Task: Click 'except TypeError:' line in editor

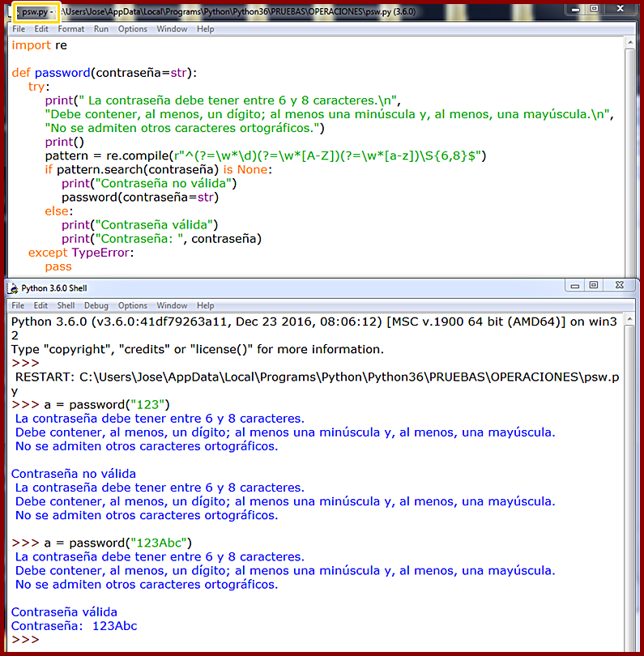Action: click(x=81, y=253)
